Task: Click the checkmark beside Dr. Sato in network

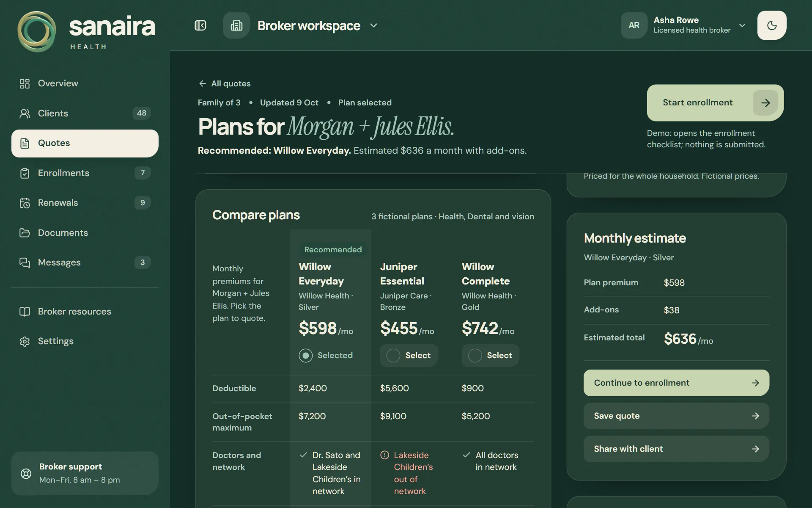Action: pos(303,455)
